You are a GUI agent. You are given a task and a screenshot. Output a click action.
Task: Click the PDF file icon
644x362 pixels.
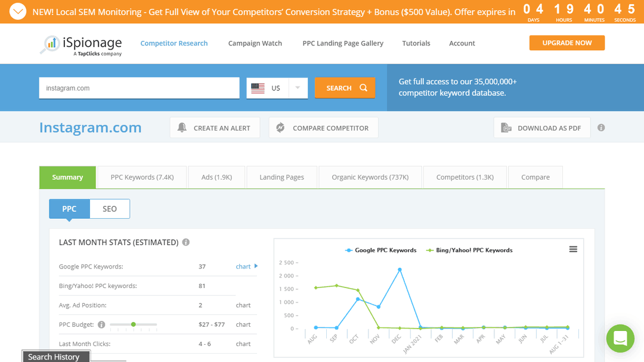tap(506, 128)
